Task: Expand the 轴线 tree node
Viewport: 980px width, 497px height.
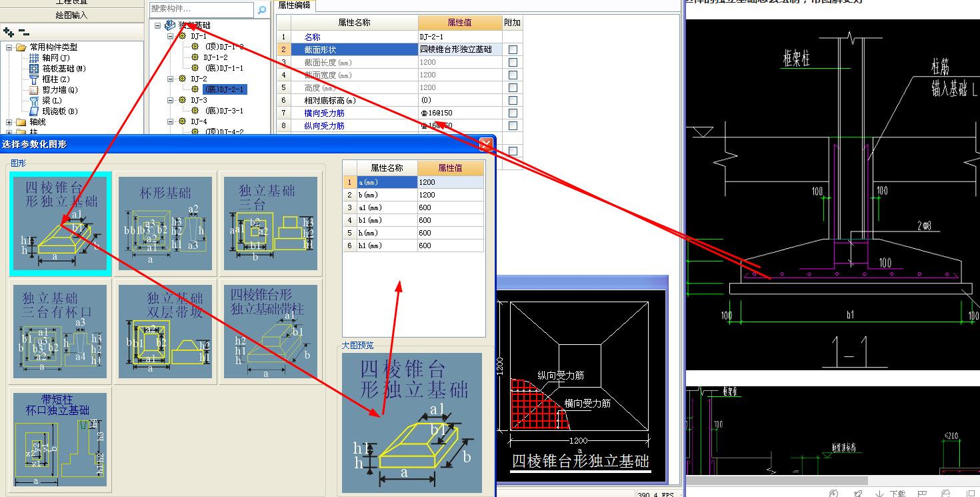Action: point(9,122)
